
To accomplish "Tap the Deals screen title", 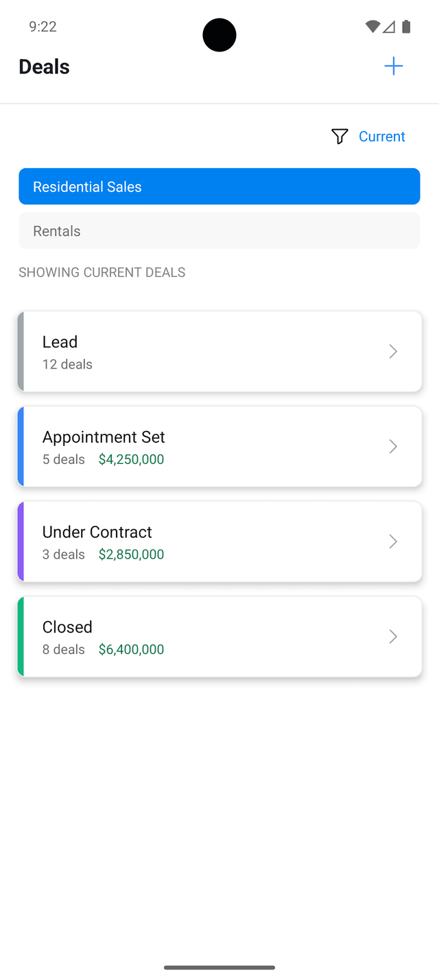I will point(44,66).
